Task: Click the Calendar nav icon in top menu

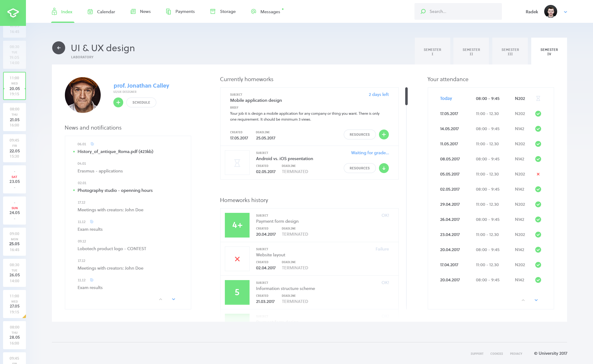Action: 90,11
